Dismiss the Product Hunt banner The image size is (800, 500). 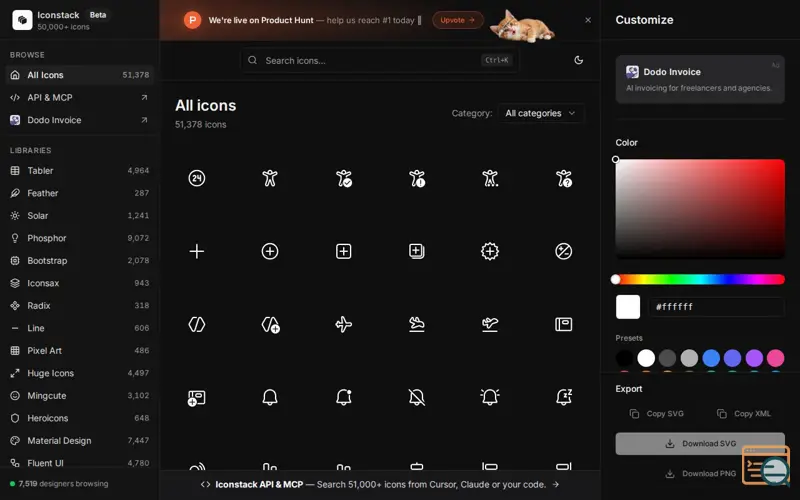tap(588, 20)
